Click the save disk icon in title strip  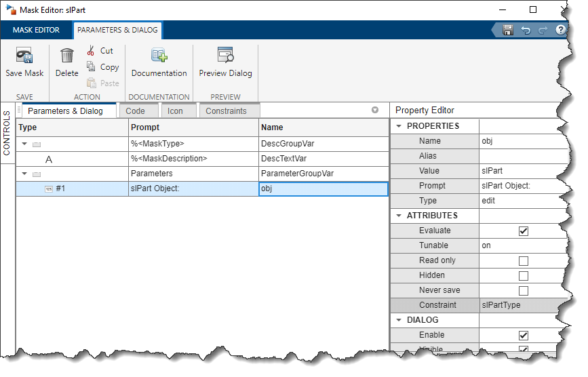click(x=508, y=30)
